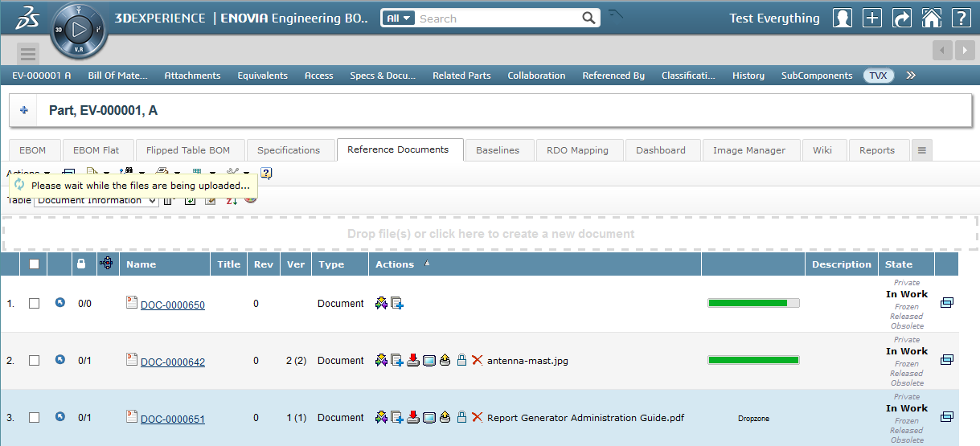Screen dimensions: 980x446
Task: Open DOC-0000650 in a new window
Action: point(946,303)
